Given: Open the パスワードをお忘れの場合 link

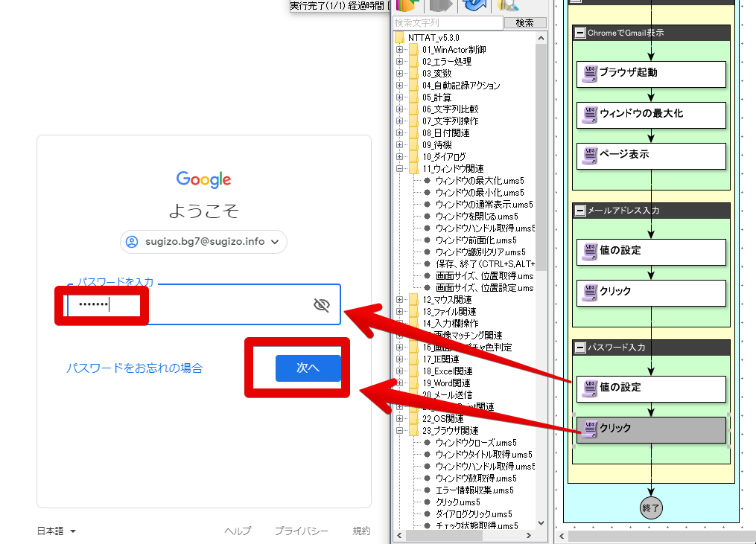Looking at the screenshot, I should point(135,368).
